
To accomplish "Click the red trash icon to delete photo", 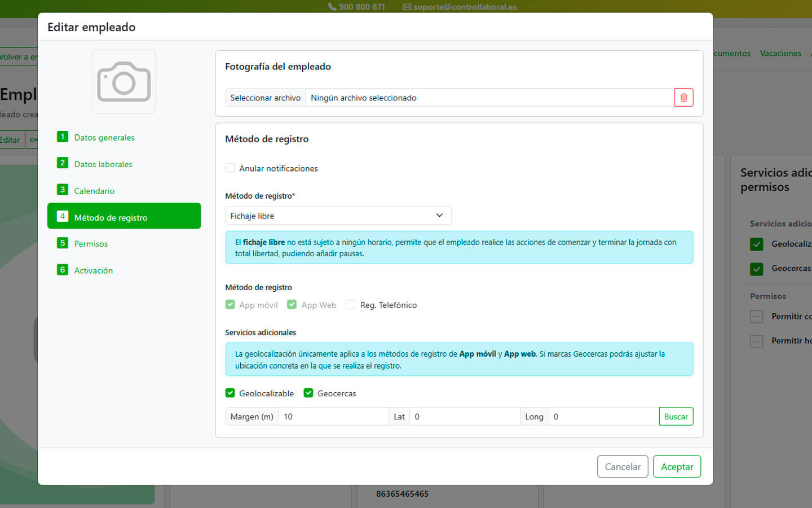I will pyautogui.click(x=683, y=98).
